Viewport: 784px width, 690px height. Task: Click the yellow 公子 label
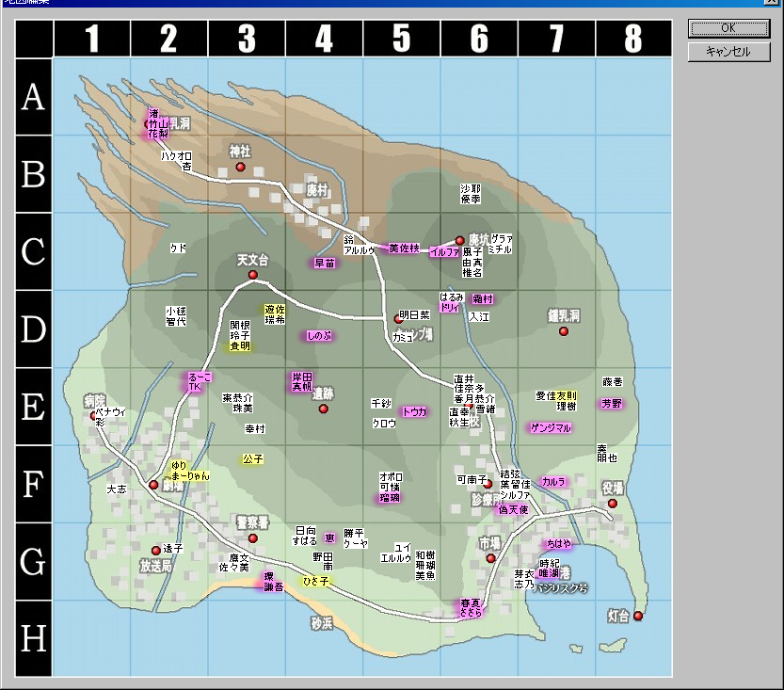tap(252, 459)
